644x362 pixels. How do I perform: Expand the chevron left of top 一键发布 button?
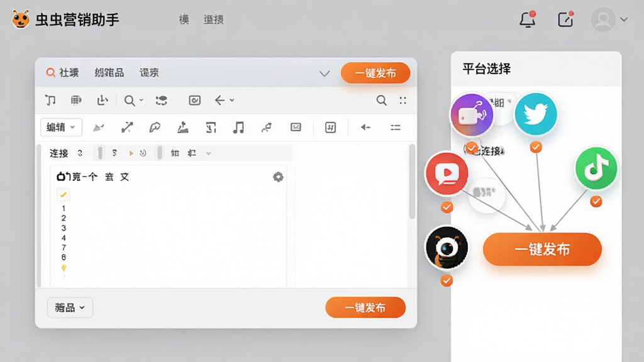coord(325,74)
